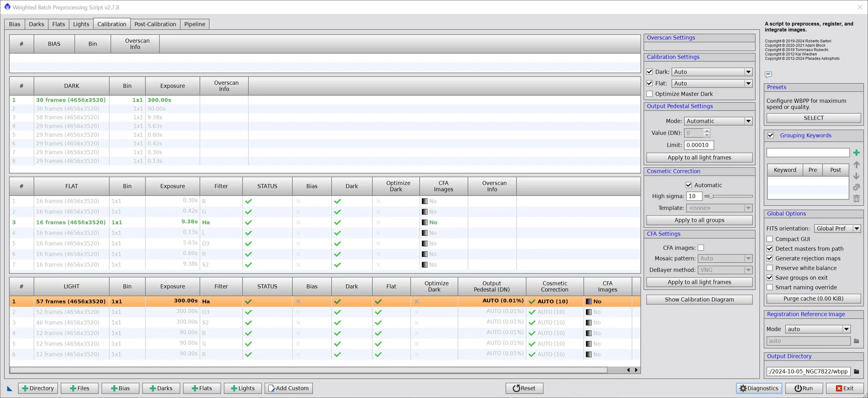The image size is (868, 398).
Task: Click the gear icon beside the keyword list
Action: pyautogui.click(x=856, y=187)
